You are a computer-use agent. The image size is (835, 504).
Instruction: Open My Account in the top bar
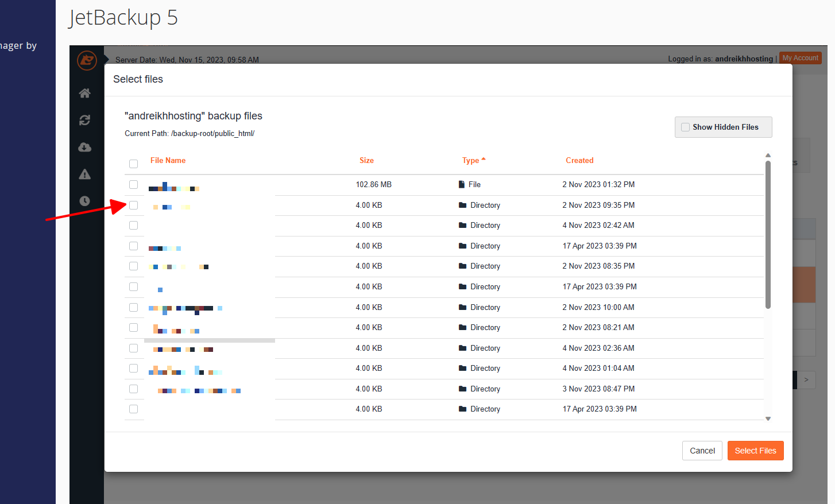click(x=800, y=58)
